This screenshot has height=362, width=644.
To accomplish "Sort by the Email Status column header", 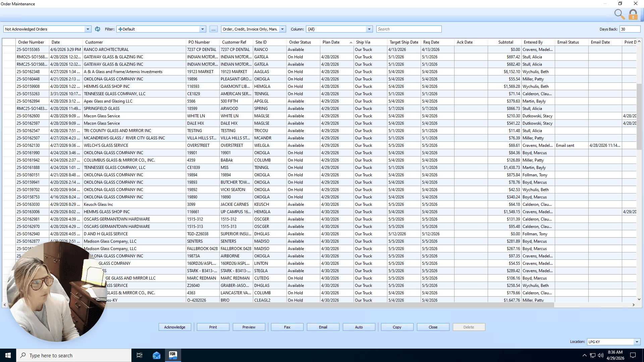I will pyautogui.click(x=572, y=42).
